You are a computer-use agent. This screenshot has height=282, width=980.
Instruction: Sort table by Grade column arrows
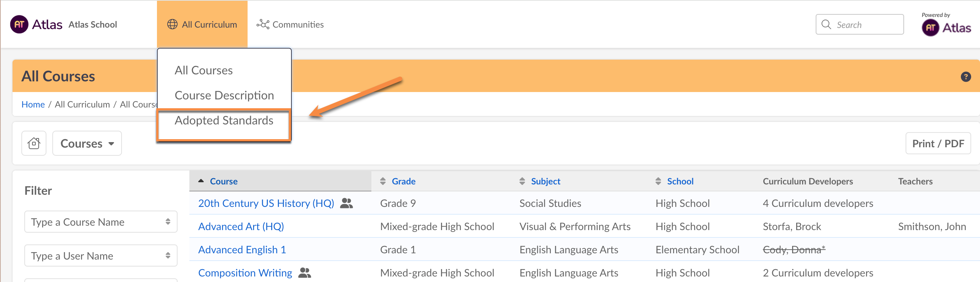[383, 181]
